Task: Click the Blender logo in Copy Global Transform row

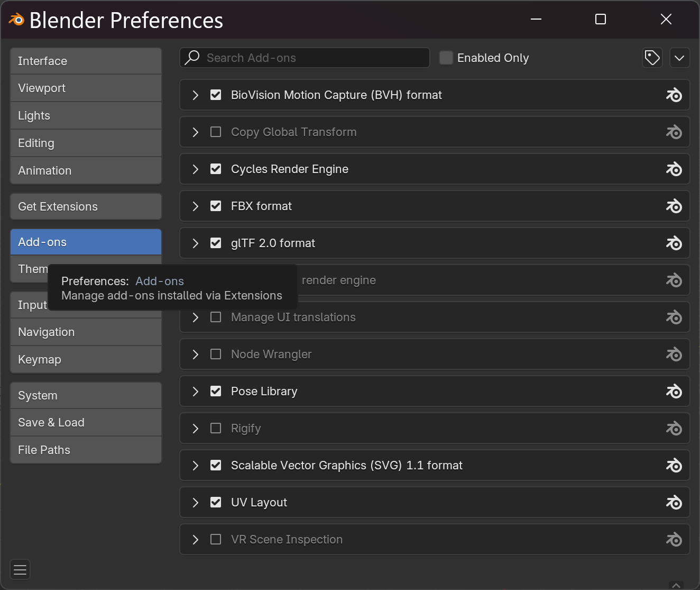Action: (x=674, y=132)
